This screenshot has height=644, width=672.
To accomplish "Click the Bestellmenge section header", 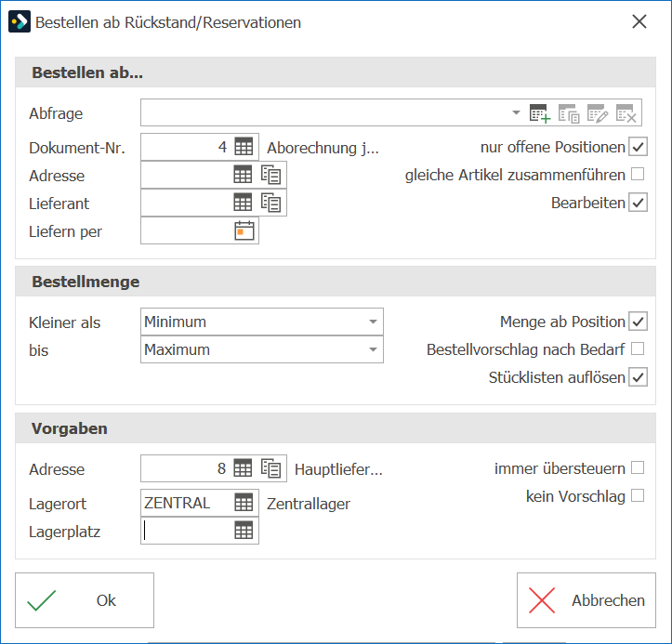I will (336, 282).
